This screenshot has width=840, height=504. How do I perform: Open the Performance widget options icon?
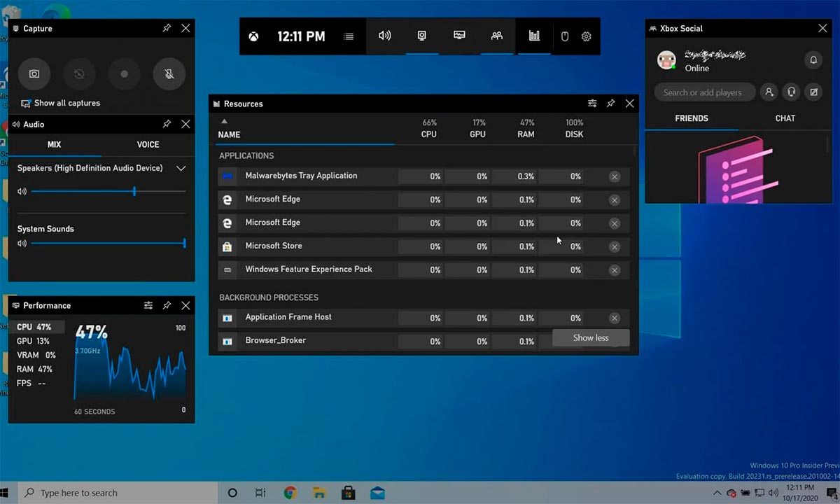tap(148, 305)
